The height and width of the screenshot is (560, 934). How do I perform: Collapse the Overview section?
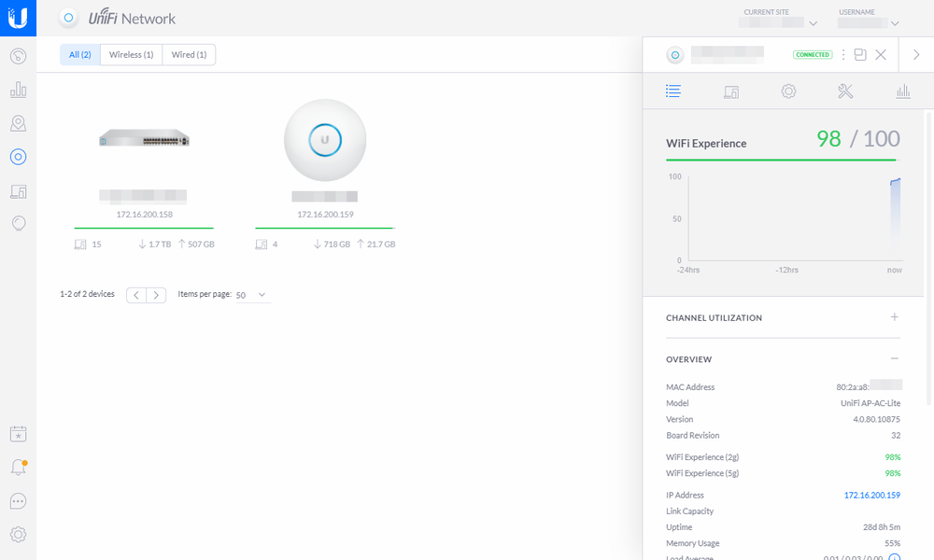[x=895, y=358]
